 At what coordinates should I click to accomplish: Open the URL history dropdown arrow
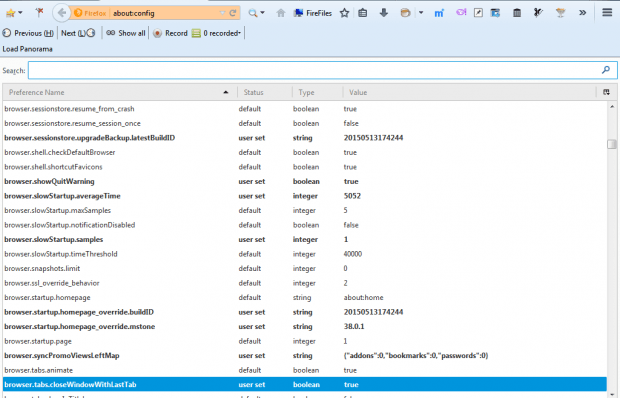click(223, 13)
